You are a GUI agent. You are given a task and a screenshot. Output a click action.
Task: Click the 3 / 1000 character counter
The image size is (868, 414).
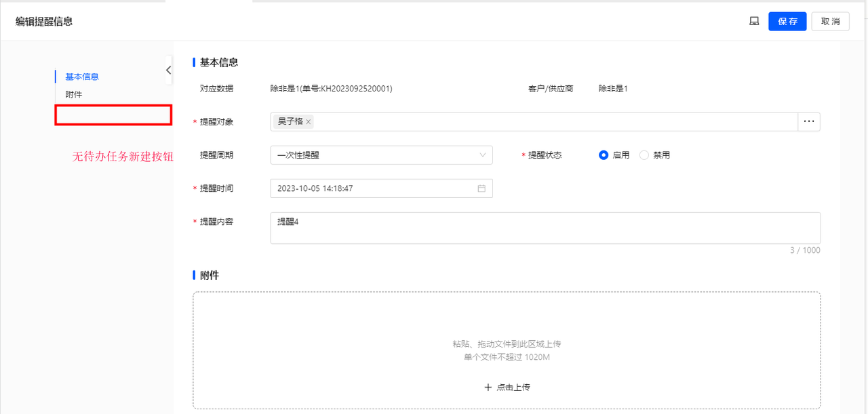click(x=805, y=251)
